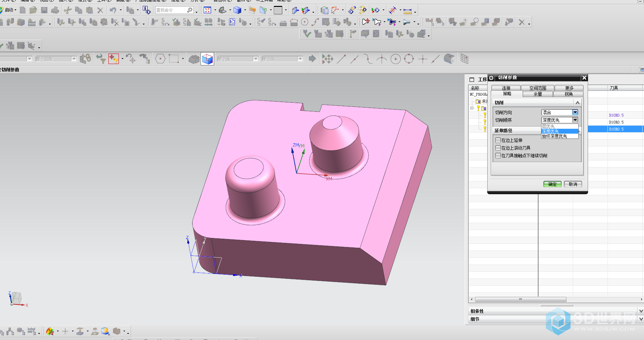
Task: Click the New file icon
Action: 23,10
